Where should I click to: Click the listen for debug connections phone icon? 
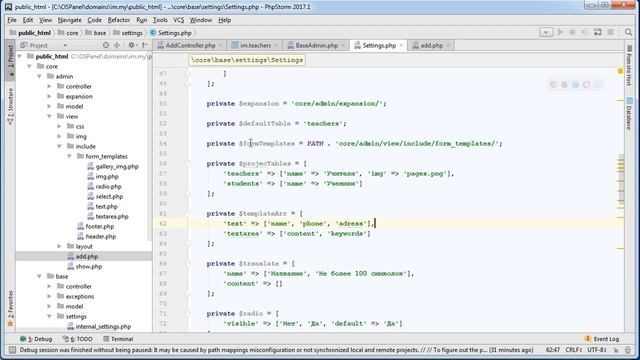point(585,32)
